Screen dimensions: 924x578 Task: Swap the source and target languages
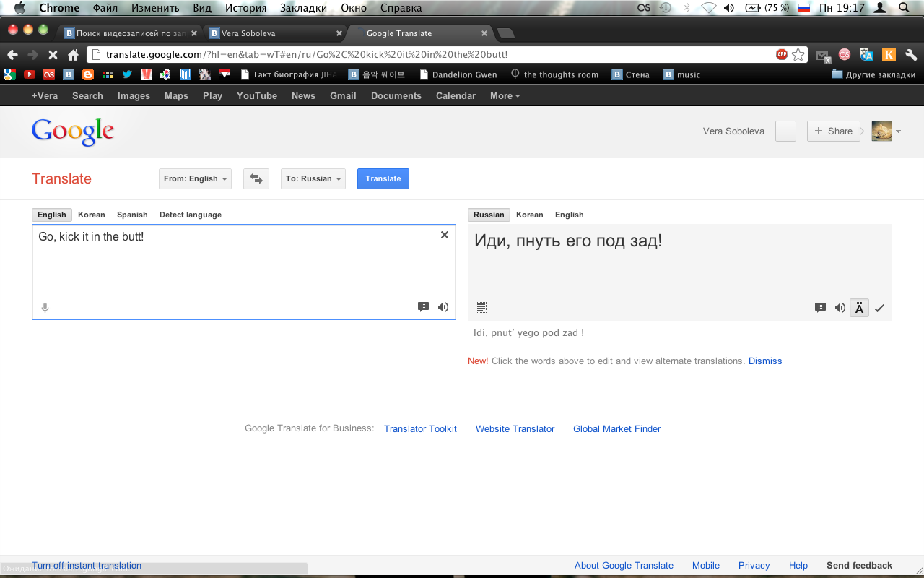click(256, 178)
